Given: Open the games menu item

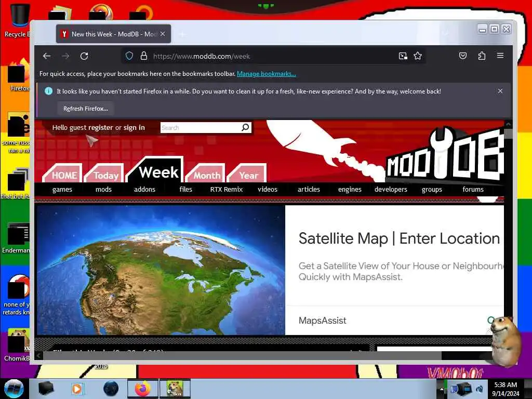Looking at the screenshot, I should 62,189.
